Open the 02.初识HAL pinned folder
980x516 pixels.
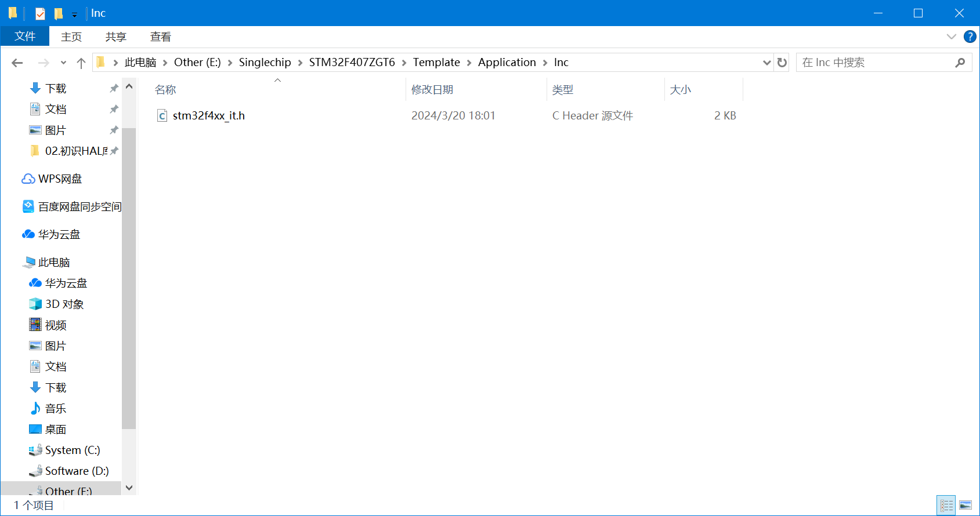coord(76,151)
